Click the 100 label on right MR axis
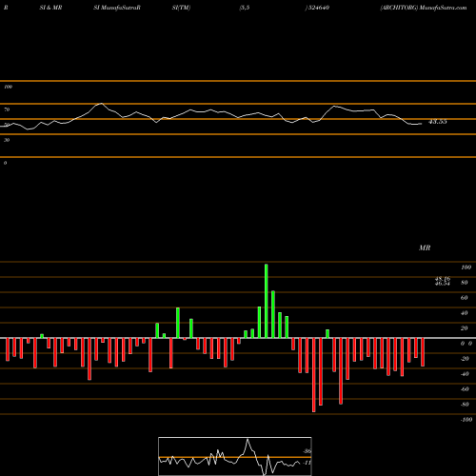This screenshot has height=476, width=476. coord(466,268)
